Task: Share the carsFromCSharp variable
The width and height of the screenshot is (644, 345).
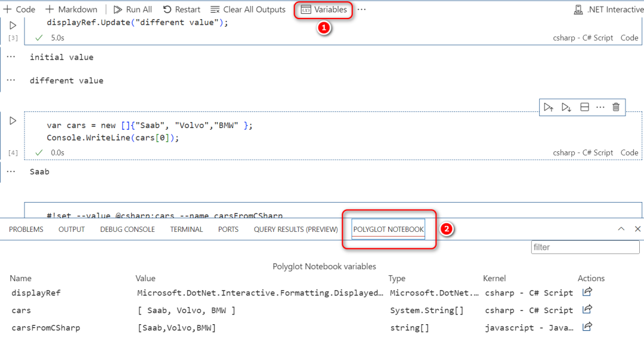Action: (587, 327)
